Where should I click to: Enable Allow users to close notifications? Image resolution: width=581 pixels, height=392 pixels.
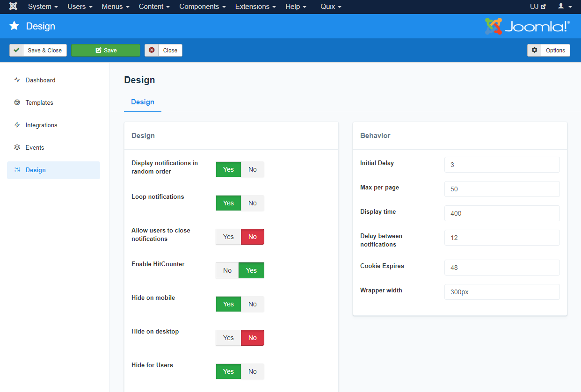pos(228,237)
